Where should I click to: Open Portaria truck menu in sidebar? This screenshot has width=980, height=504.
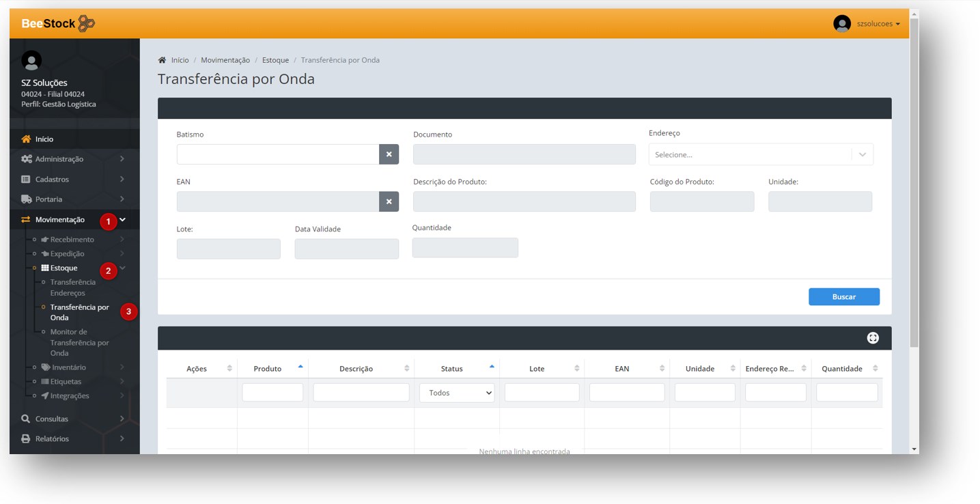coord(48,199)
